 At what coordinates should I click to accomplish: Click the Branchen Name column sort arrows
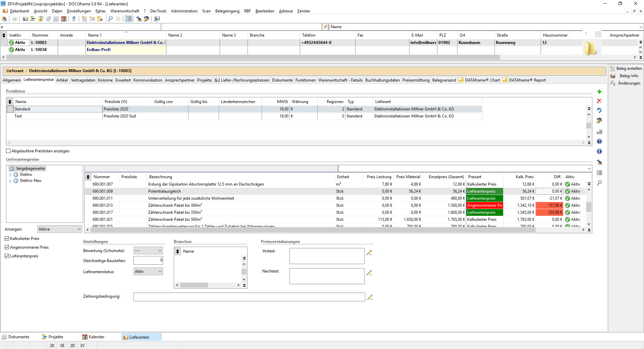click(x=178, y=251)
